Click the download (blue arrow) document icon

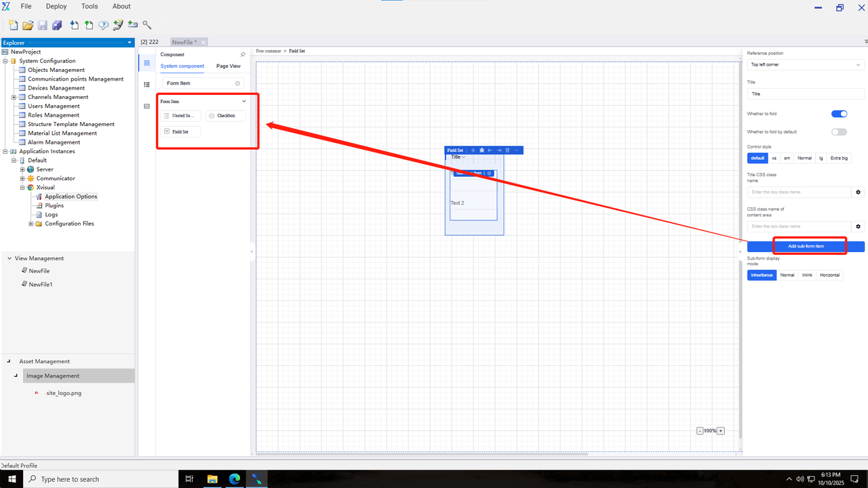coord(74,25)
